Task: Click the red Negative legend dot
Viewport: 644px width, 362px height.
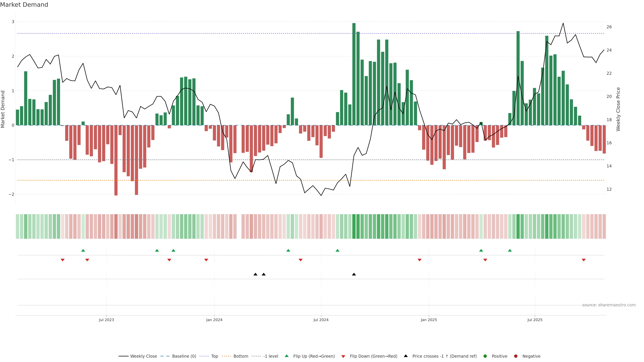Action: pyautogui.click(x=516, y=356)
